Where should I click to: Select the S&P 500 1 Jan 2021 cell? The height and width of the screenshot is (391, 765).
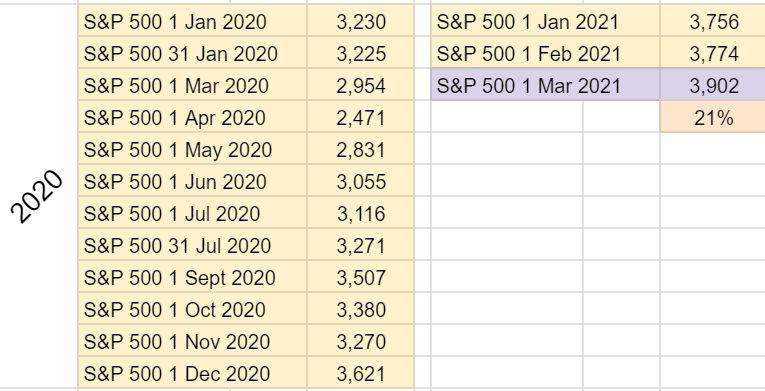coord(545,21)
